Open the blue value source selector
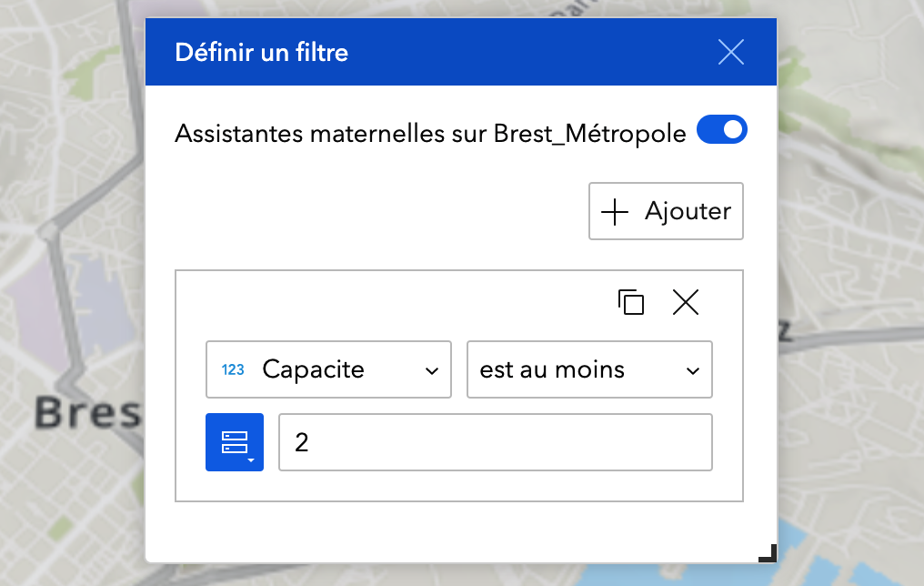The width and height of the screenshot is (924, 586). pos(235,442)
